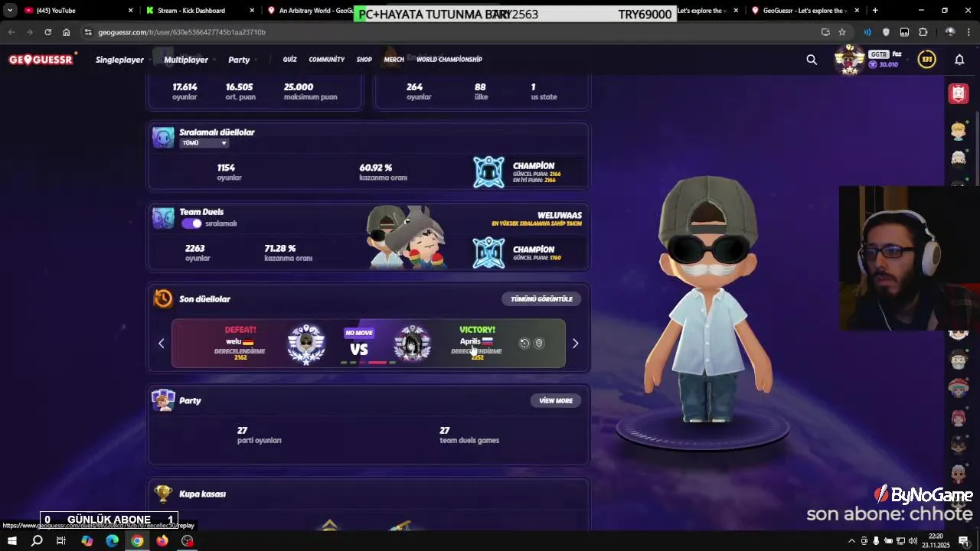Open the WORLD CHAMPIONSHIP page
Viewport: 980px width, 551px height.
coord(449,60)
